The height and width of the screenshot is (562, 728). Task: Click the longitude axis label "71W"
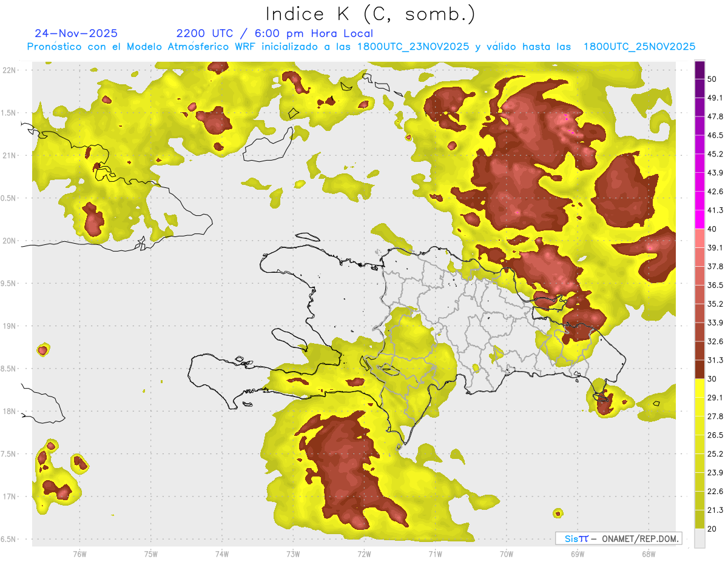tap(435, 554)
